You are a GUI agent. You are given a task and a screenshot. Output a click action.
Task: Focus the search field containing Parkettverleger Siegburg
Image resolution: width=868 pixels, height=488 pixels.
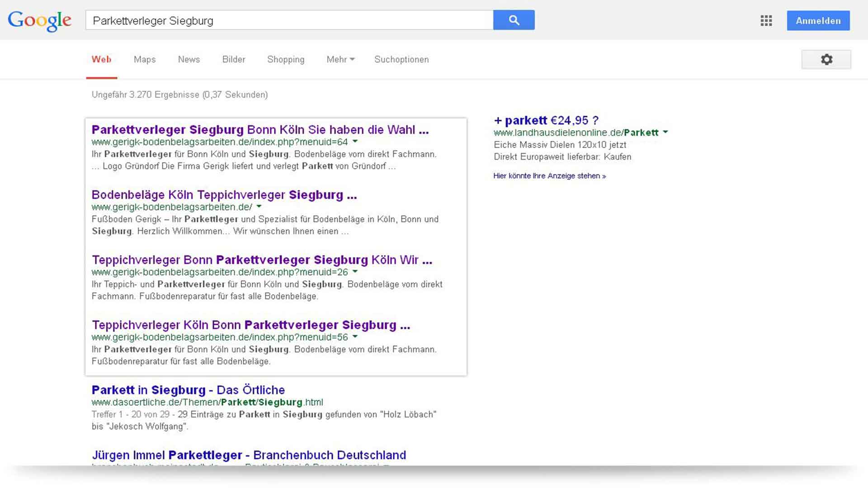289,20
